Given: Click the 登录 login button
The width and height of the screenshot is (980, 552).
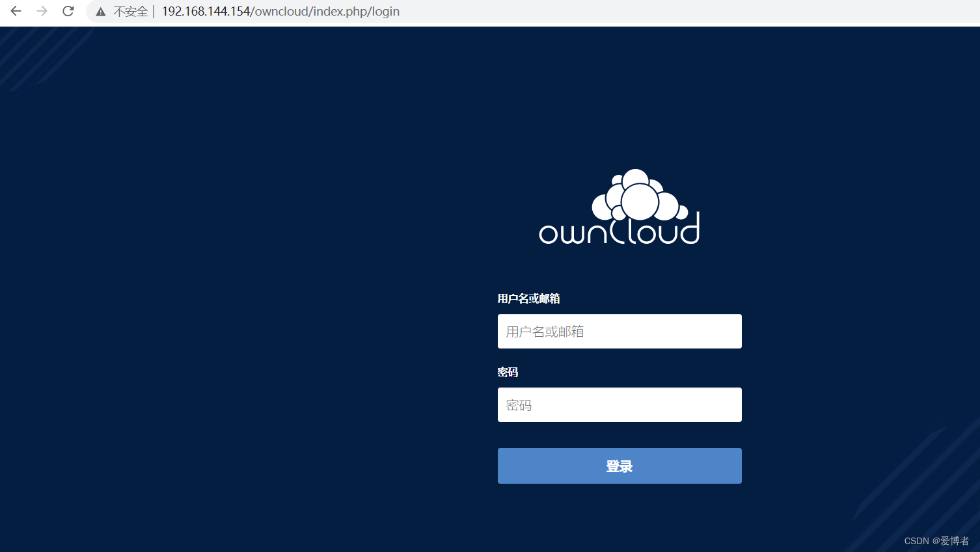Looking at the screenshot, I should (619, 466).
